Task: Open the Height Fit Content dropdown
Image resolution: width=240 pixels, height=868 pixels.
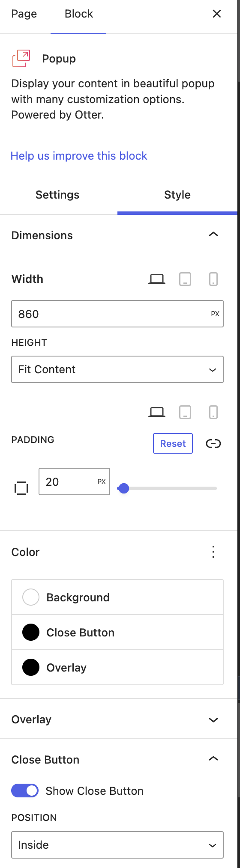Action: (117, 369)
